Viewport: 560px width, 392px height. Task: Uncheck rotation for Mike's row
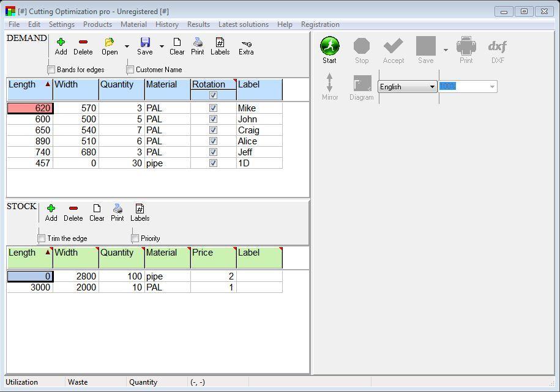click(x=213, y=108)
